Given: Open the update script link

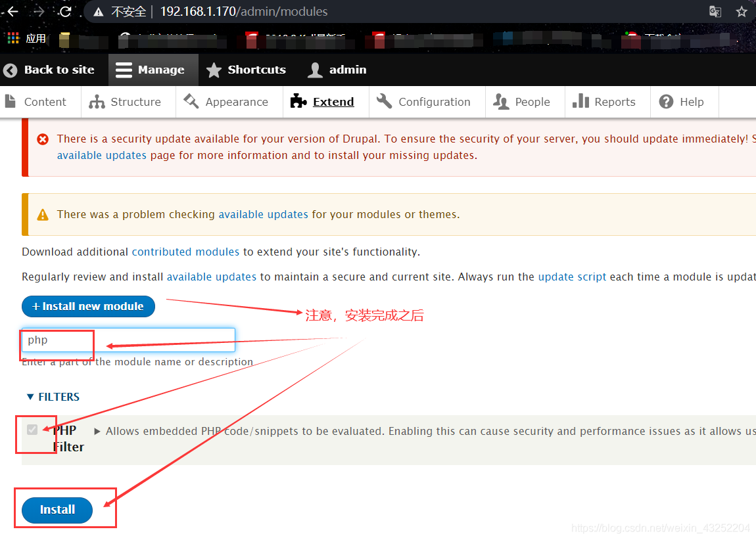Looking at the screenshot, I should point(573,277).
